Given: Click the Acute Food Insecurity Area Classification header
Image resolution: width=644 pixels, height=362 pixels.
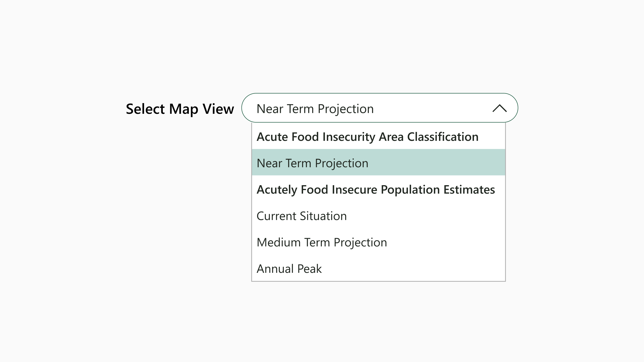Looking at the screenshot, I should point(367,137).
